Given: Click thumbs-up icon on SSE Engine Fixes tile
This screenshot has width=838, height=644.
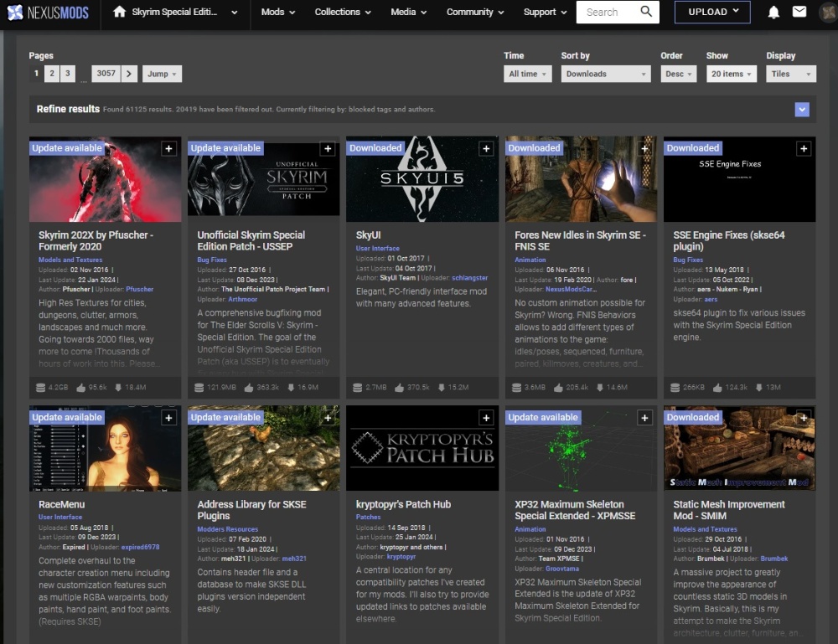Looking at the screenshot, I should click(x=717, y=388).
